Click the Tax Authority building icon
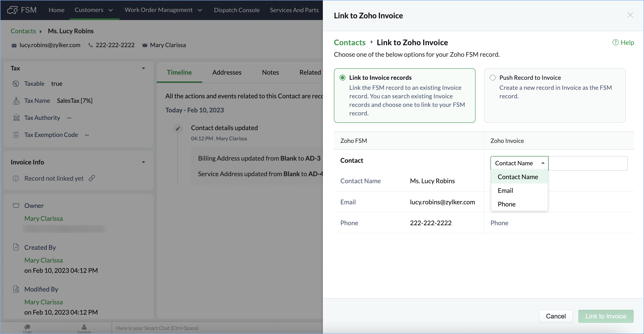Image resolution: width=644 pixels, height=334 pixels. (16, 118)
